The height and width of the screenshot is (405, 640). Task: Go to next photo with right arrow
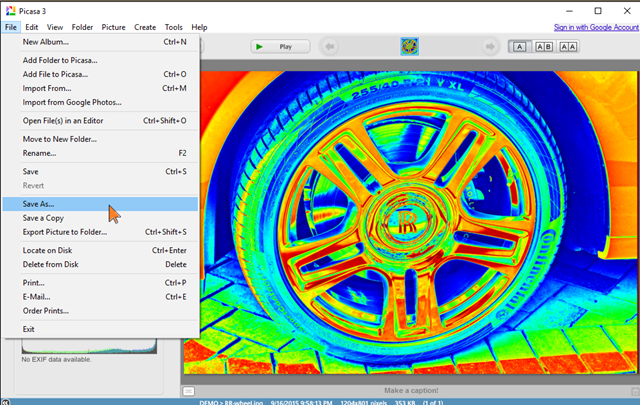(490, 46)
